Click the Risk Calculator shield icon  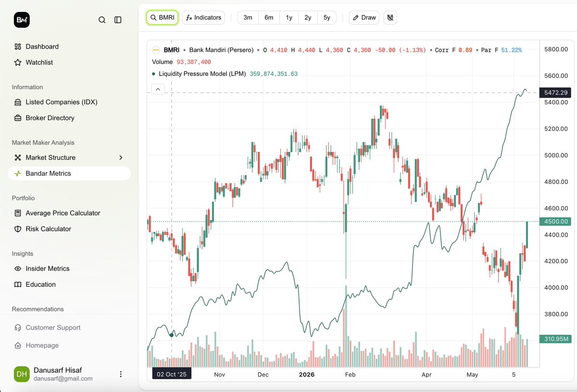tap(18, 229)
